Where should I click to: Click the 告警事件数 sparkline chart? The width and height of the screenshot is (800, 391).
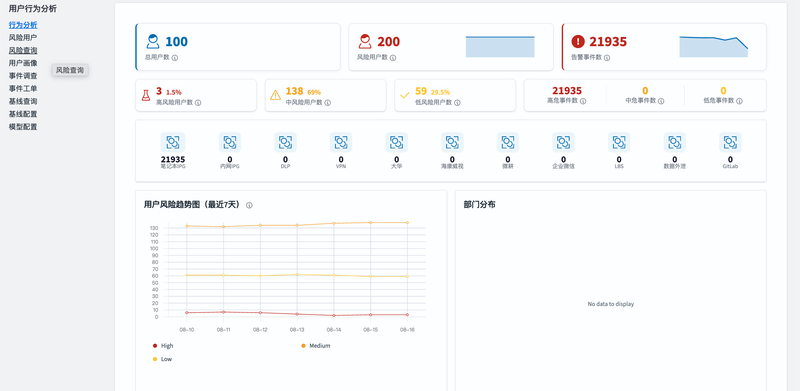713,46
